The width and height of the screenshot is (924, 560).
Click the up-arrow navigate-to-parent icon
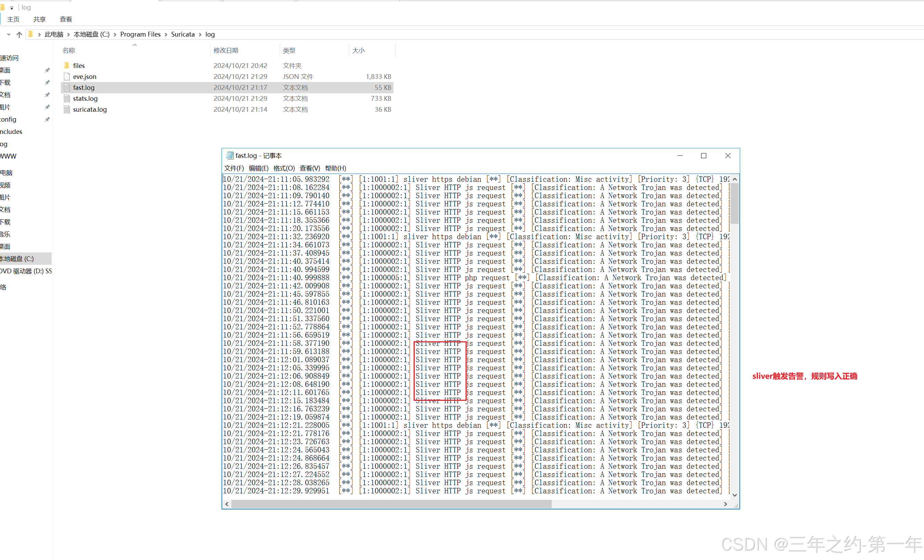[x=19, y=35]
